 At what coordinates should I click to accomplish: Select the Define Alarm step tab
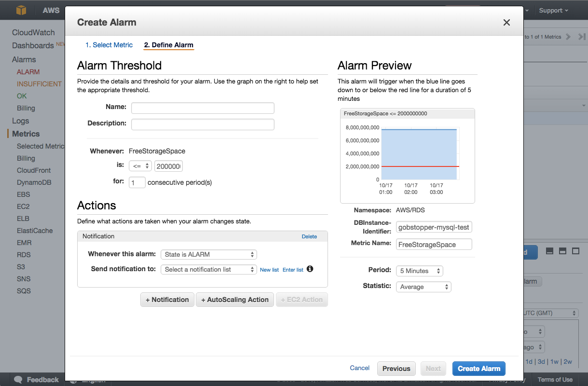(168, 45)
